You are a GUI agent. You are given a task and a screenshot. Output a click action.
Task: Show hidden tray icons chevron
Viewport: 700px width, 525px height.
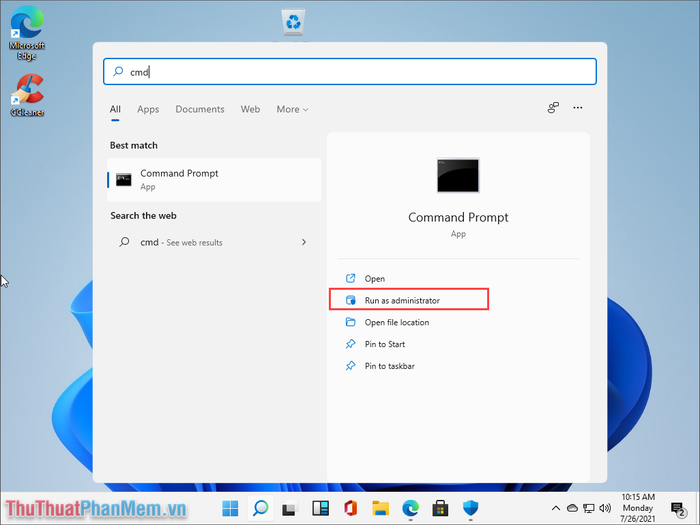pos(556,508)
